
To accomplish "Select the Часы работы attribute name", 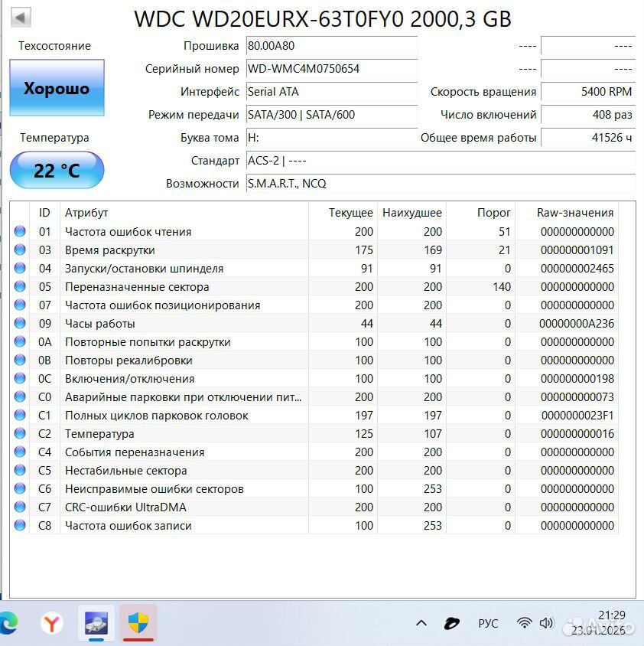I will pos(100,324).
